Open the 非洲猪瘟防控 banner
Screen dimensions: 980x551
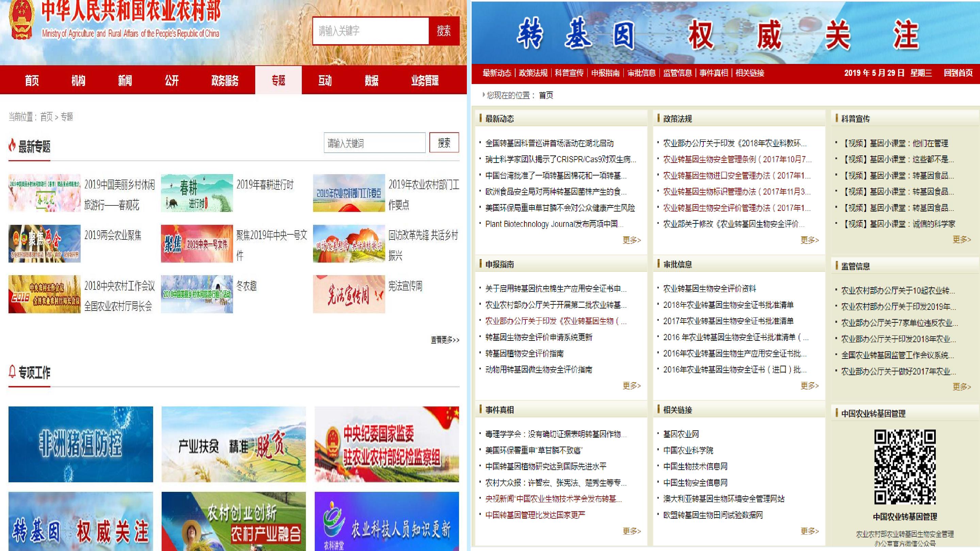tap(81, 444)
